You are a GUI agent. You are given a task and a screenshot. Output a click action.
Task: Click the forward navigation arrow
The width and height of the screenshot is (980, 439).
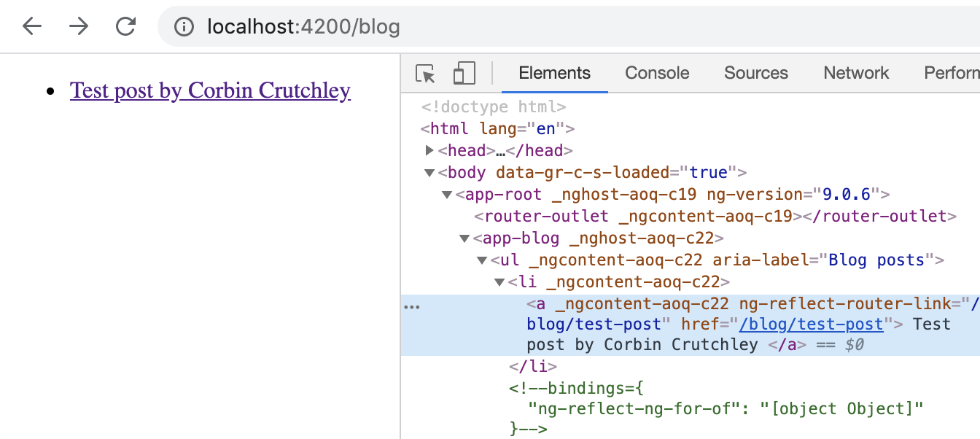coord(79,26)
